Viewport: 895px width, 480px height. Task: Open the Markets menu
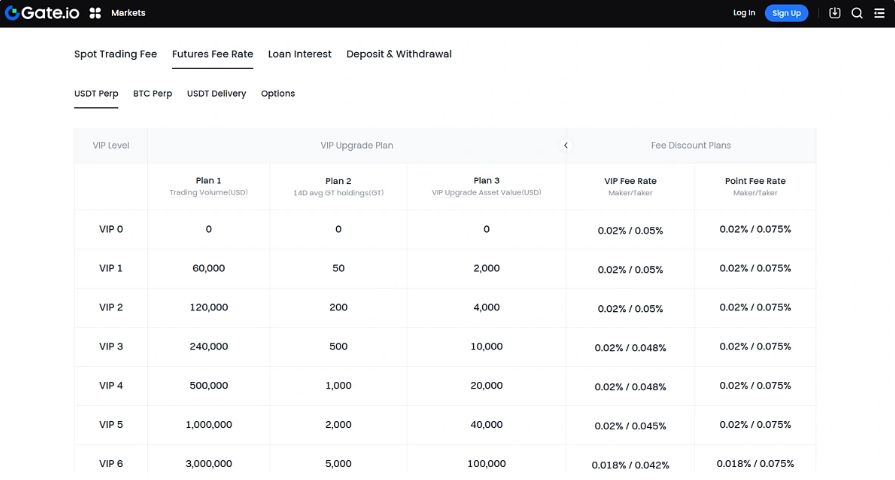click(128, 13)
